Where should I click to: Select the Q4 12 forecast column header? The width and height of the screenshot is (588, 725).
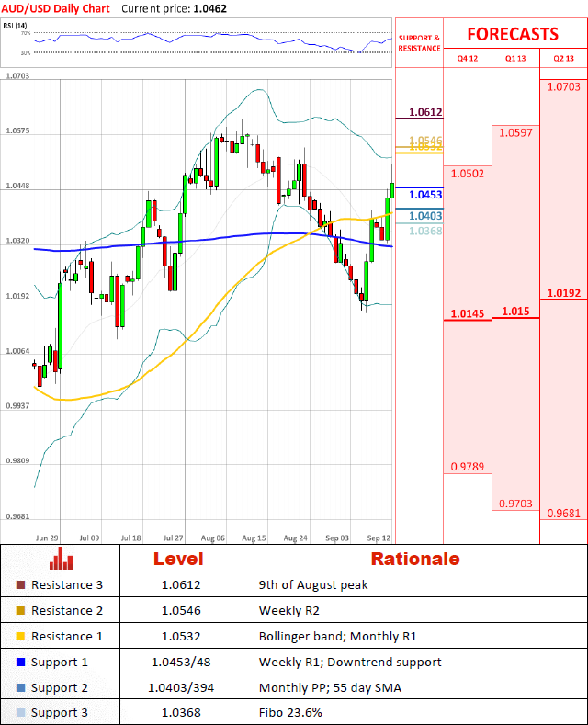pyautogui.click(x=468, y=58)
